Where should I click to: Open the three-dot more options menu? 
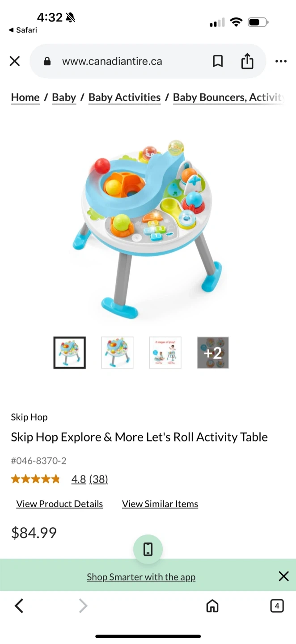coord(281,61)
